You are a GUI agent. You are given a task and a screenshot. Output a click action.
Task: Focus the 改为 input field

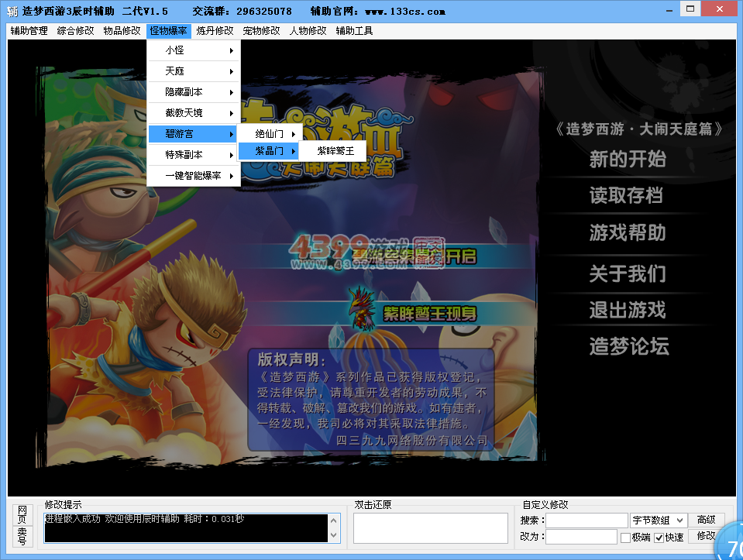coord(581,537)
